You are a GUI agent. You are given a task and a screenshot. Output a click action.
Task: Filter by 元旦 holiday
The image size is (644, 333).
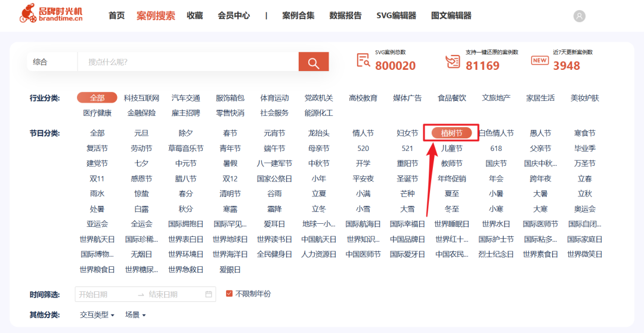141,133
